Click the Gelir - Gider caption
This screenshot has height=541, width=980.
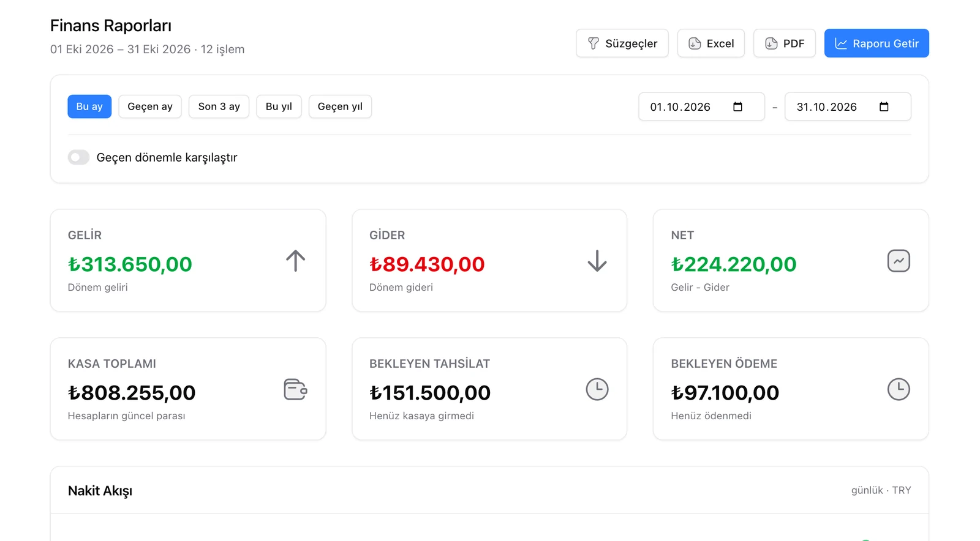coord(700,287)
